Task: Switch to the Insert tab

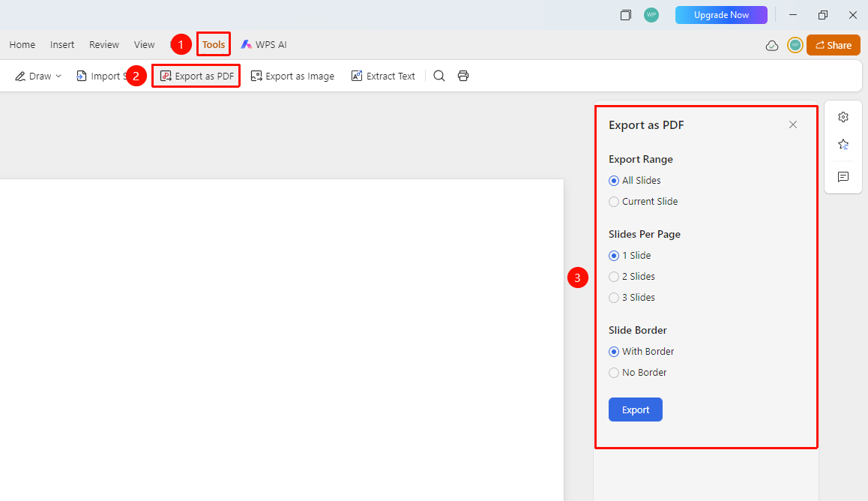Action: (62, 45)
